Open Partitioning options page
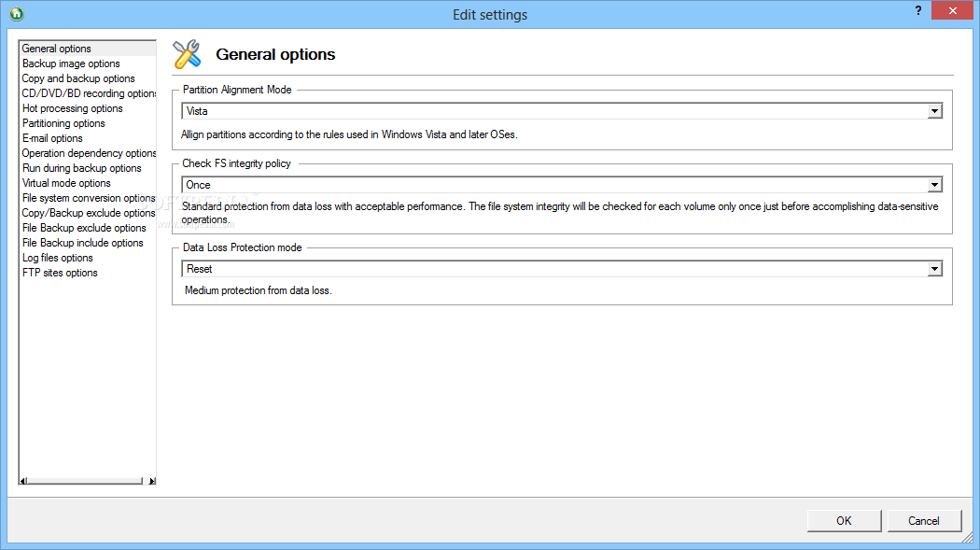980x550 pixels. point(63,124)
